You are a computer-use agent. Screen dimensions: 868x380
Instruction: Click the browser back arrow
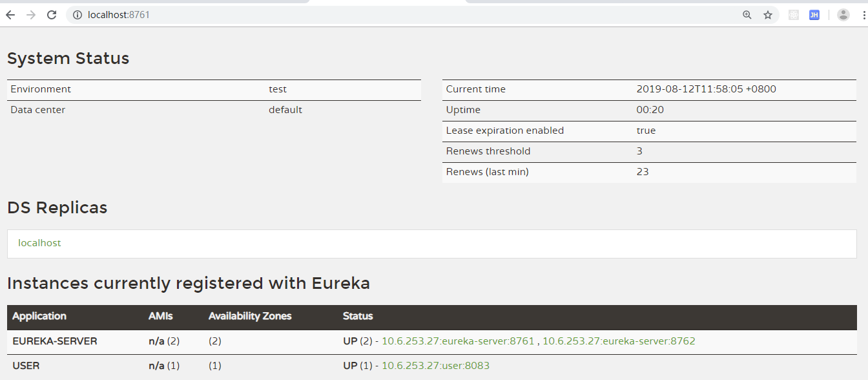(10, 15)
